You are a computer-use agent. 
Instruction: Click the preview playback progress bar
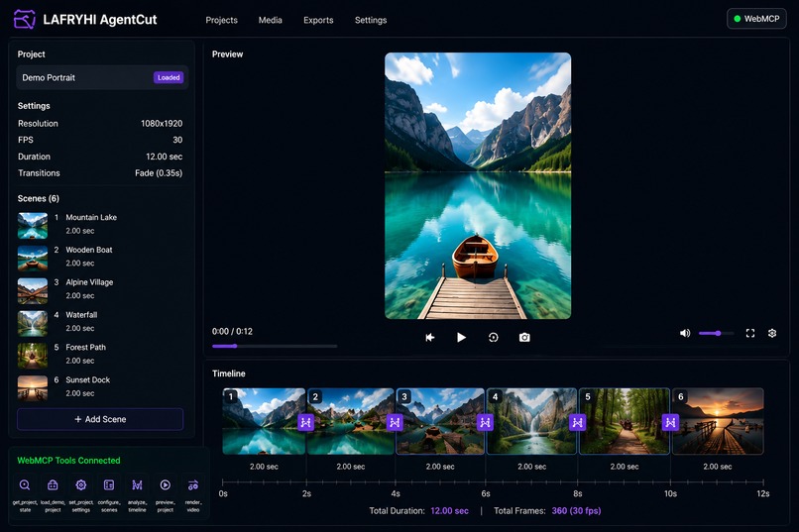pyautogui.click(x=275, y=346)
